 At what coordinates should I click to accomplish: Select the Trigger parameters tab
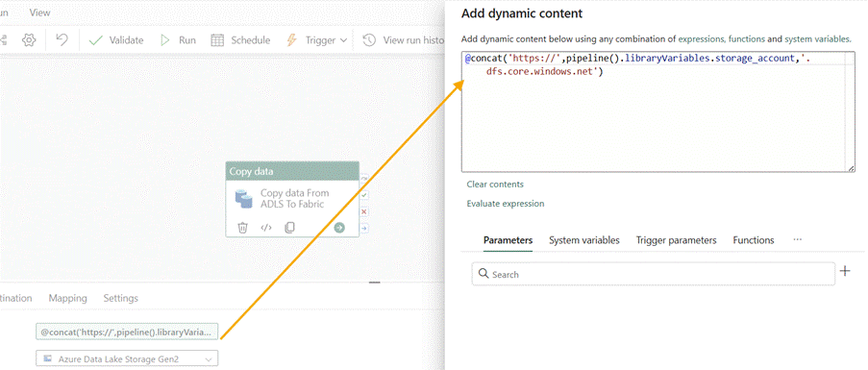click(x=676, y=240)
